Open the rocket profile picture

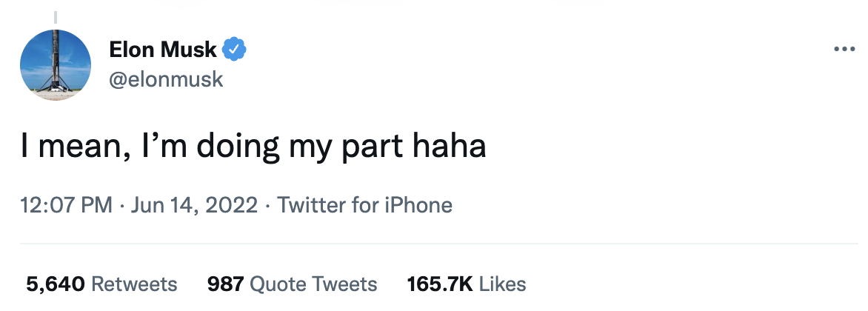click(x=56, y=65)
